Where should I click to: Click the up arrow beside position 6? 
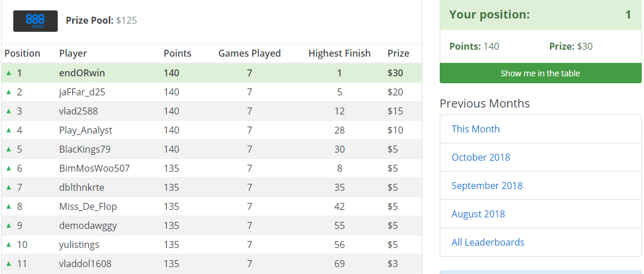9,168
